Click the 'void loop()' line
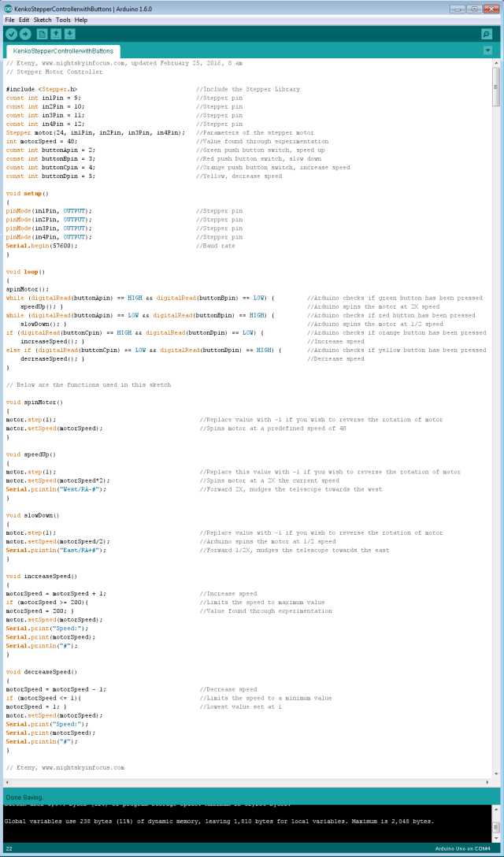The width and height of the screenshot is (504, 857). click(25, 272)
